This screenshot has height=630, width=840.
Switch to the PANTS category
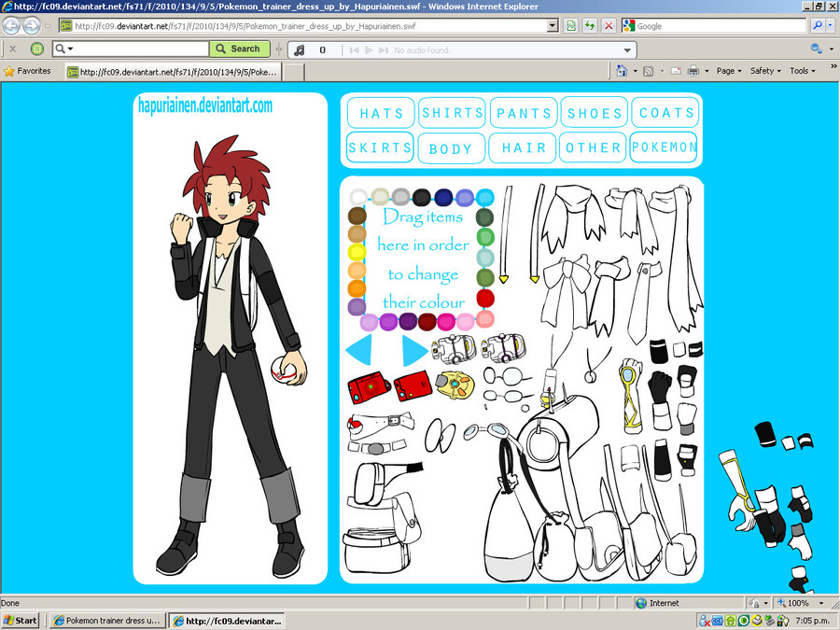coord(524,113)
